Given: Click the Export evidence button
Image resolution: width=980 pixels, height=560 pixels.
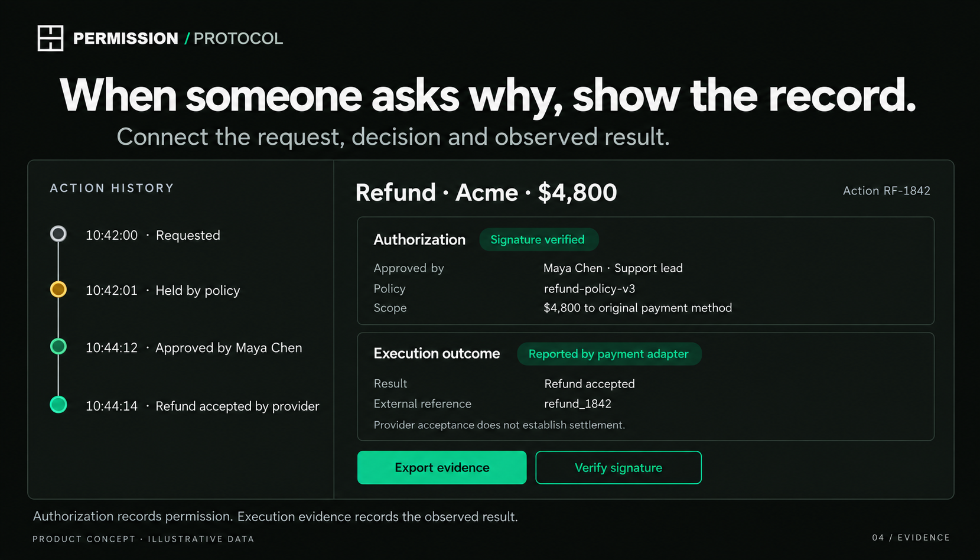Looking at the screenshot, I should [442, 468].
